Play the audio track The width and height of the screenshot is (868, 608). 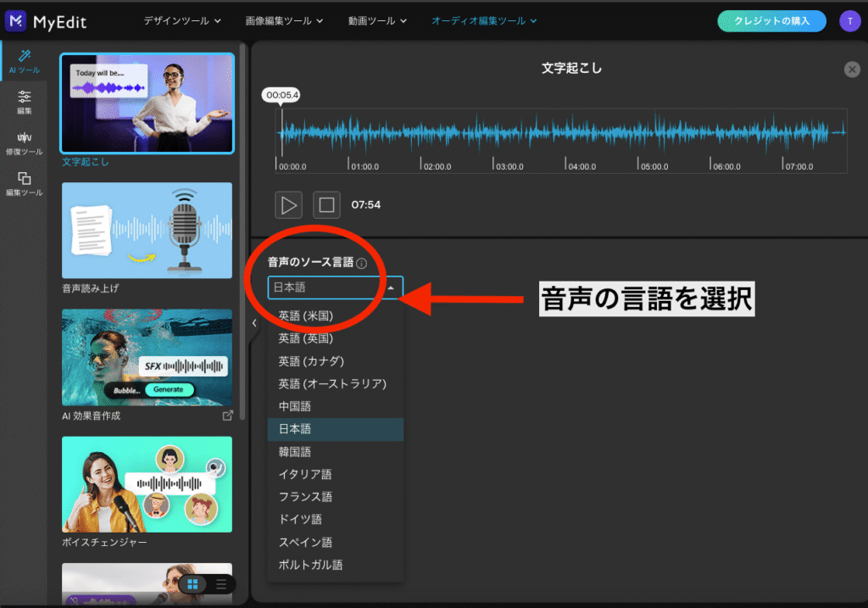pos(288,205)
